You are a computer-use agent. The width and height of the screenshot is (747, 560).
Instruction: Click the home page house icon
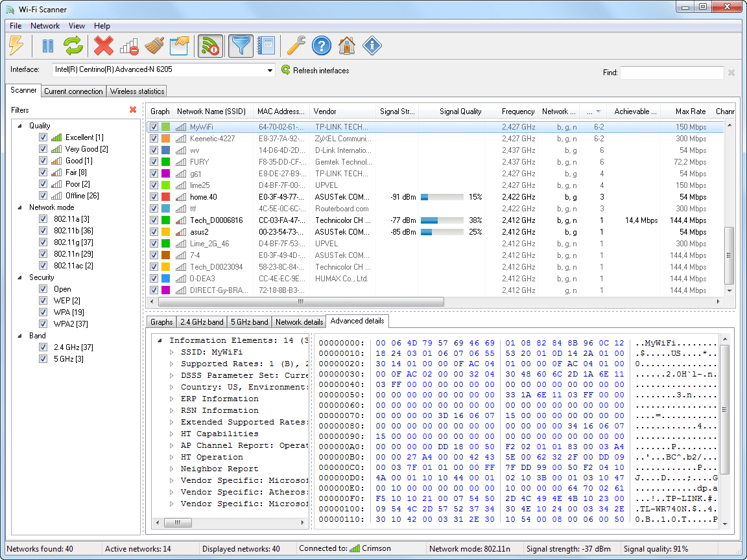(347, 45)
